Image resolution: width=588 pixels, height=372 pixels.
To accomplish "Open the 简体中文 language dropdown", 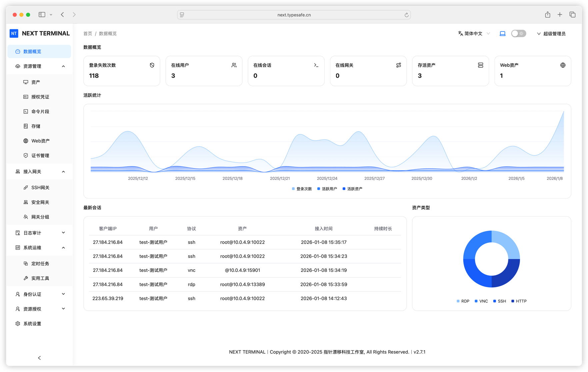I will pos(473,33).
